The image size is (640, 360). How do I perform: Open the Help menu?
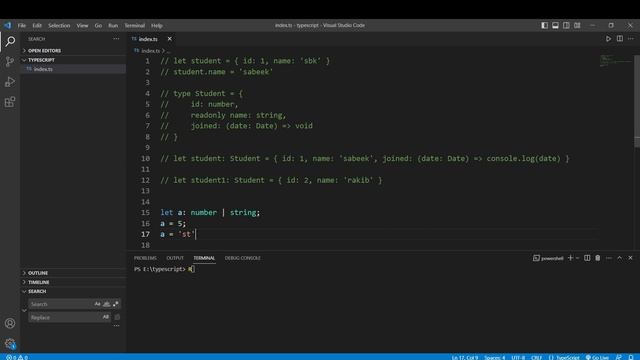157,25
